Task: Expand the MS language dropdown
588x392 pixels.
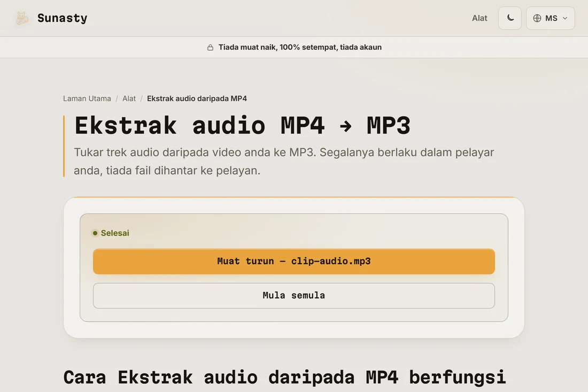Action: 550,18
